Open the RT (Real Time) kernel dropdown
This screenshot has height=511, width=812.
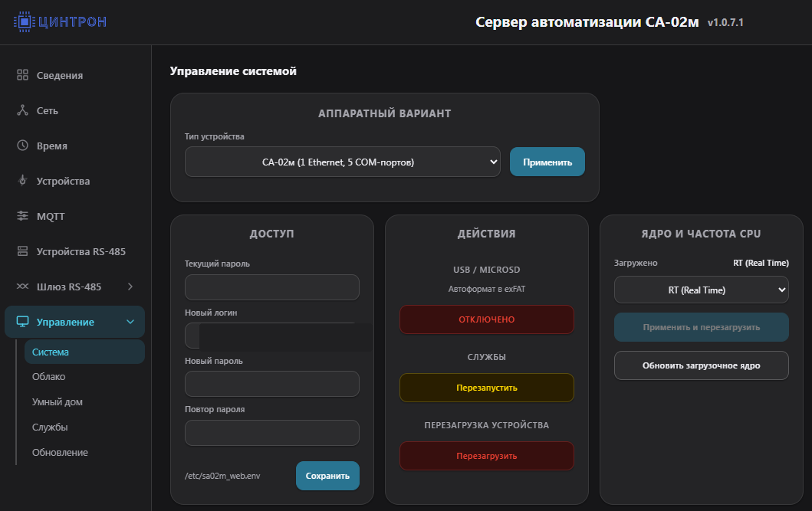[x=701, y=290]
